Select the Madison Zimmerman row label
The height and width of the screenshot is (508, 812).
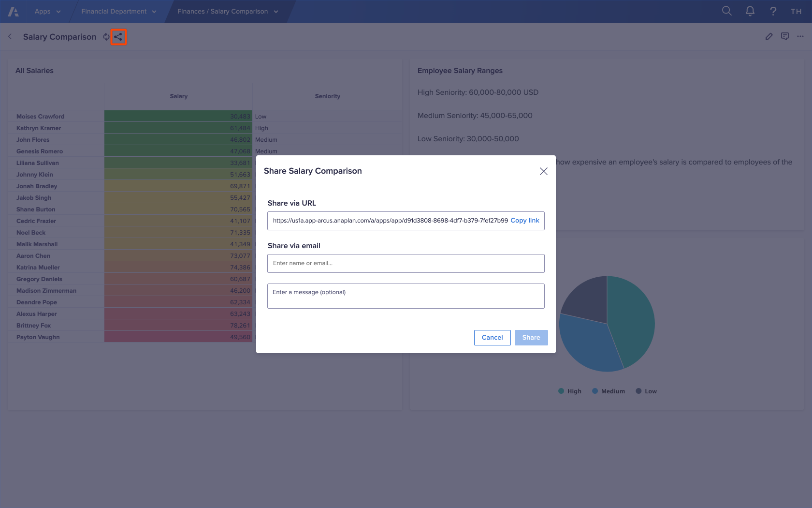tap(46, 291)
